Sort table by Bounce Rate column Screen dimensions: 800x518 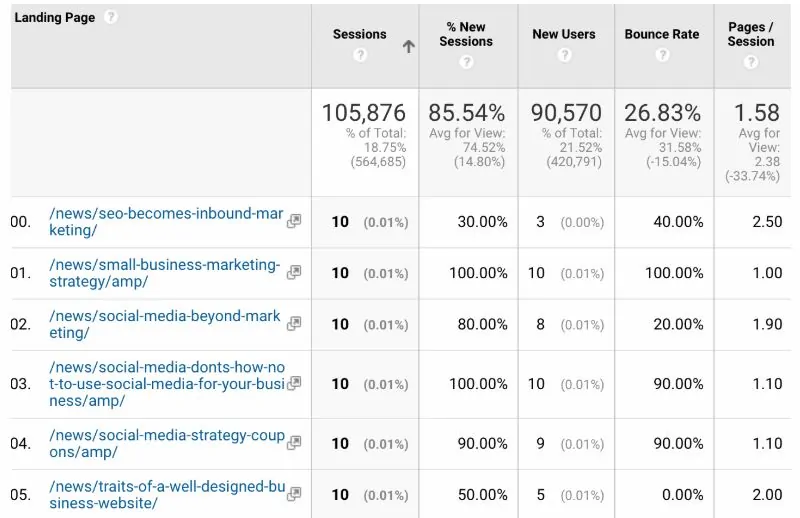661,34
